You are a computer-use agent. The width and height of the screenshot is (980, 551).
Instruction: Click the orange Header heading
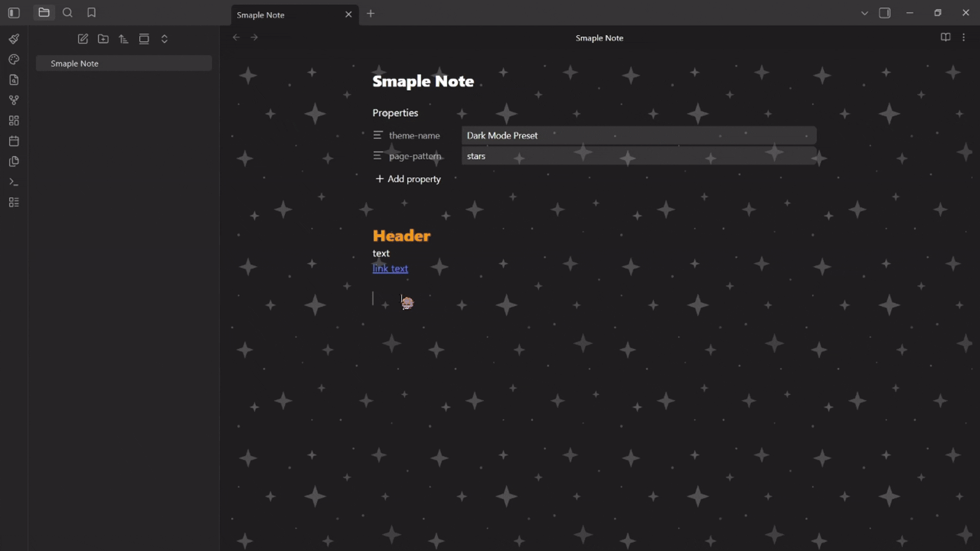click(402, 236)
